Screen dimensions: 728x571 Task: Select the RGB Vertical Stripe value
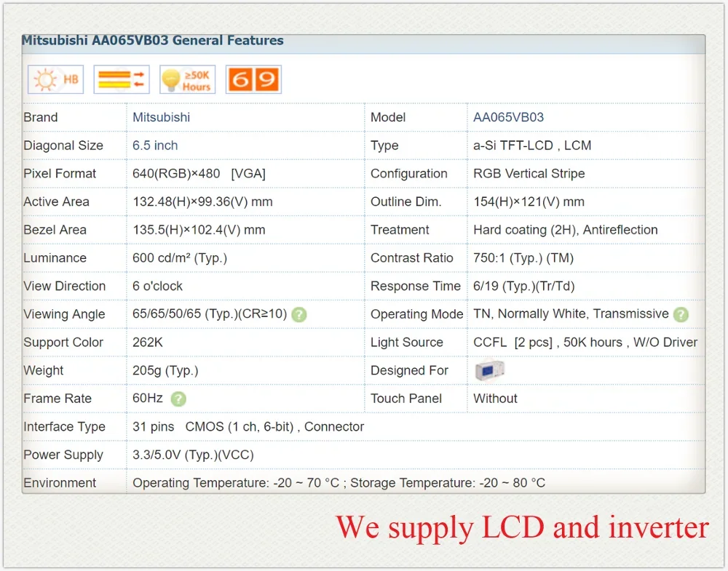pyautogui.click(x=529, y=173)
